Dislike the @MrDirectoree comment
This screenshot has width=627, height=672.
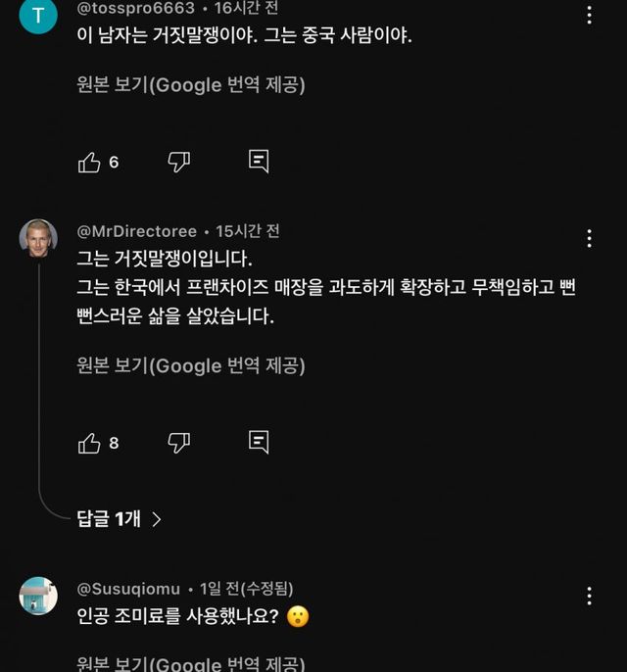[178, 443]
